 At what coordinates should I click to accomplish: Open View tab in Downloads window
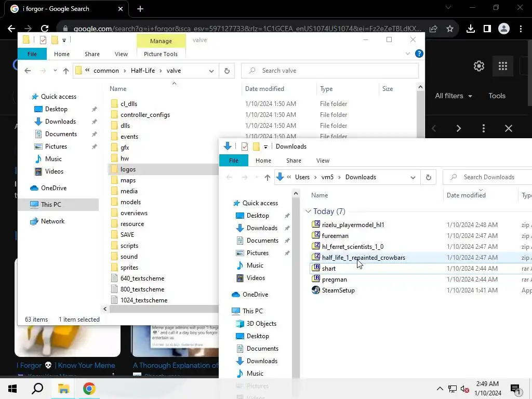click(323, 161)
